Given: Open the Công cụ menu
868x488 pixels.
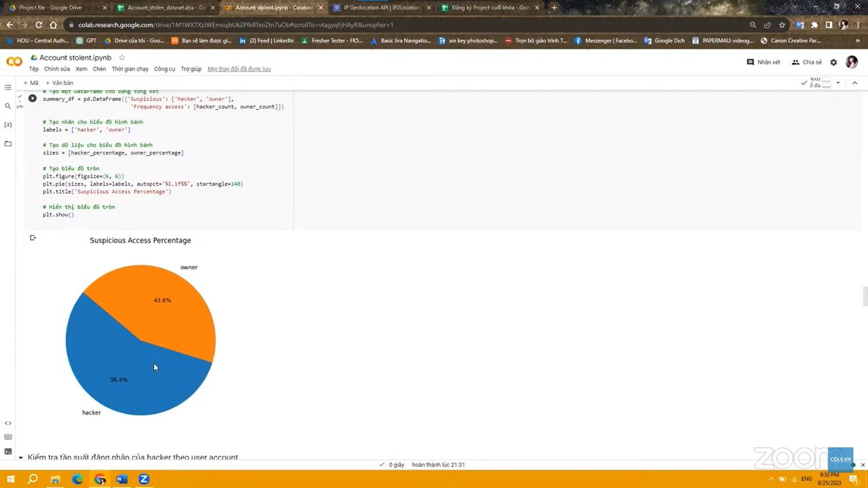Looking at the screenshot, I should click(165, 69).
